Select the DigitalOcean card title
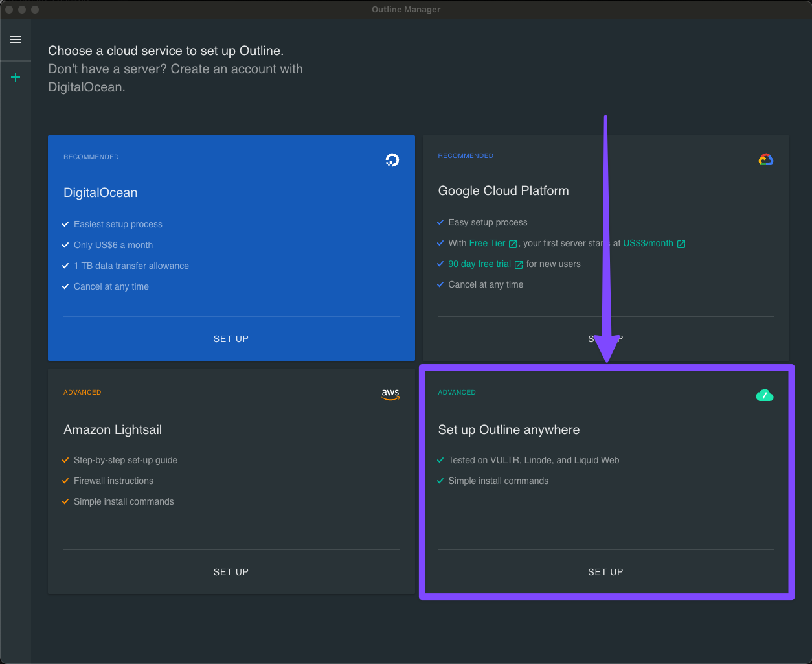 click(100, 192)
